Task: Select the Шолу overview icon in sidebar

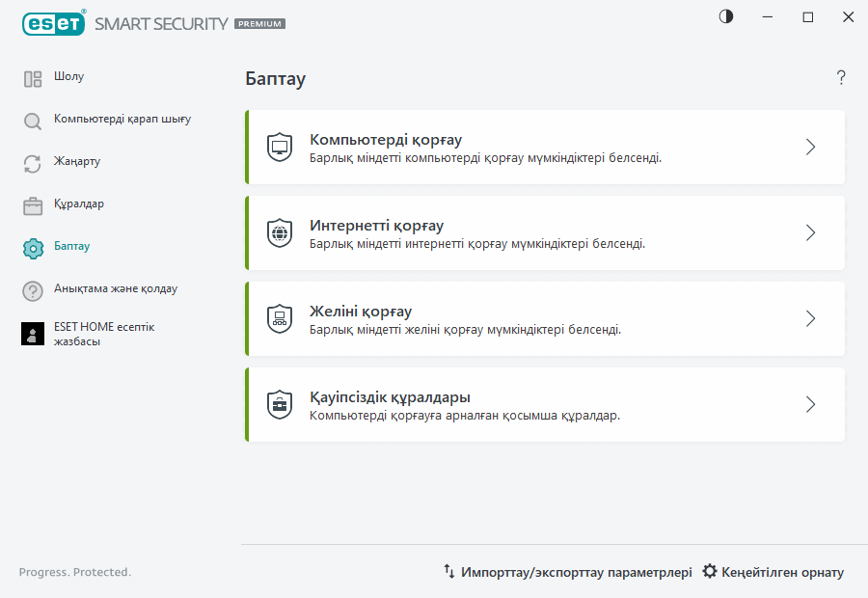Action: point(32,77)
